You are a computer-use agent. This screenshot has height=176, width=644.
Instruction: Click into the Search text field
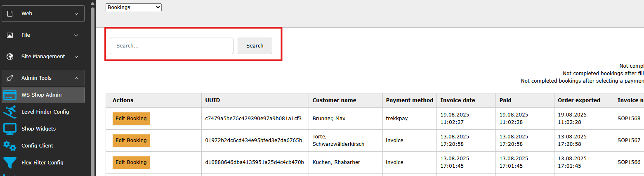pos(171,46)
